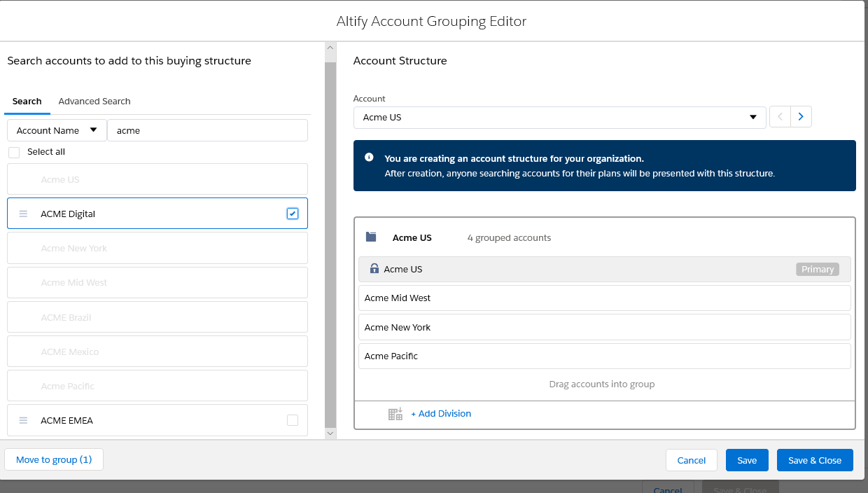Click the greyed ACME Mexico search result
Image resolution: width=868 pixels, height=493 pixels.
click(x=157, y=352)
